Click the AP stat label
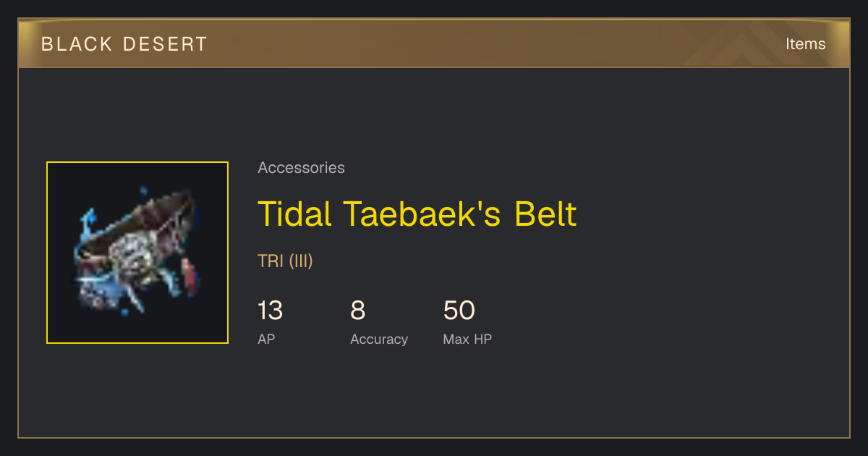Image resolution: width=868 pixels, height=456 pixels. click(x=266, y=339)
